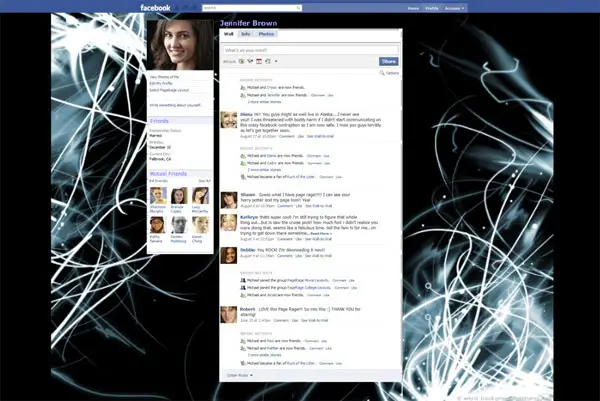Screen dimensions: 600x401
Task: Click Robert's avatar on his wall post
Action: click(x=229, y=315)
